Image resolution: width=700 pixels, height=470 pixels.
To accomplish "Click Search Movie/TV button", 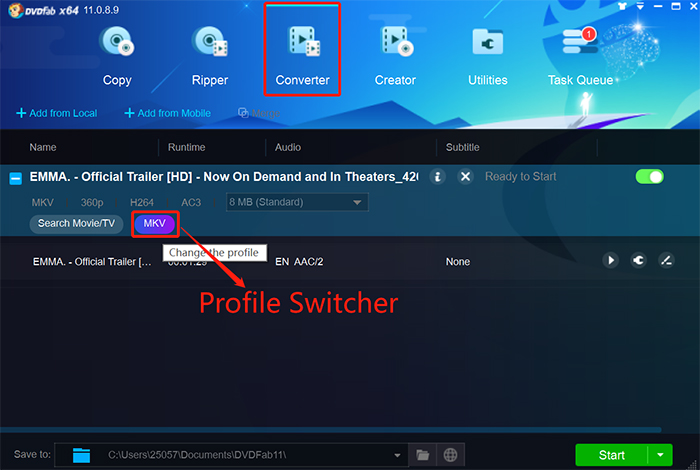I will tap(76, 223).
